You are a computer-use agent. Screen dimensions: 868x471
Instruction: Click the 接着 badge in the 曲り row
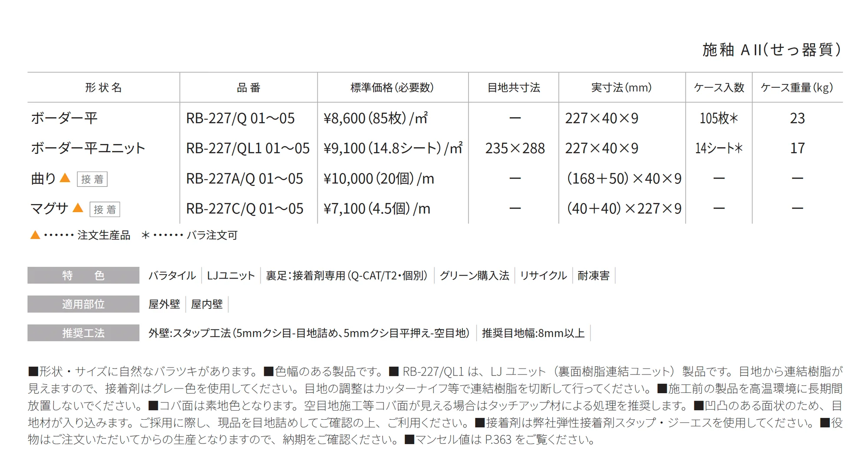(92, 179)
